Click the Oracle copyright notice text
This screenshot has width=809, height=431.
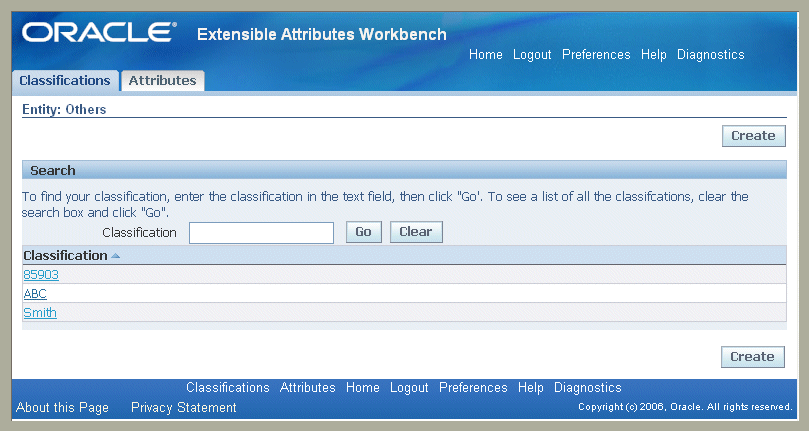tap(685, 407)
